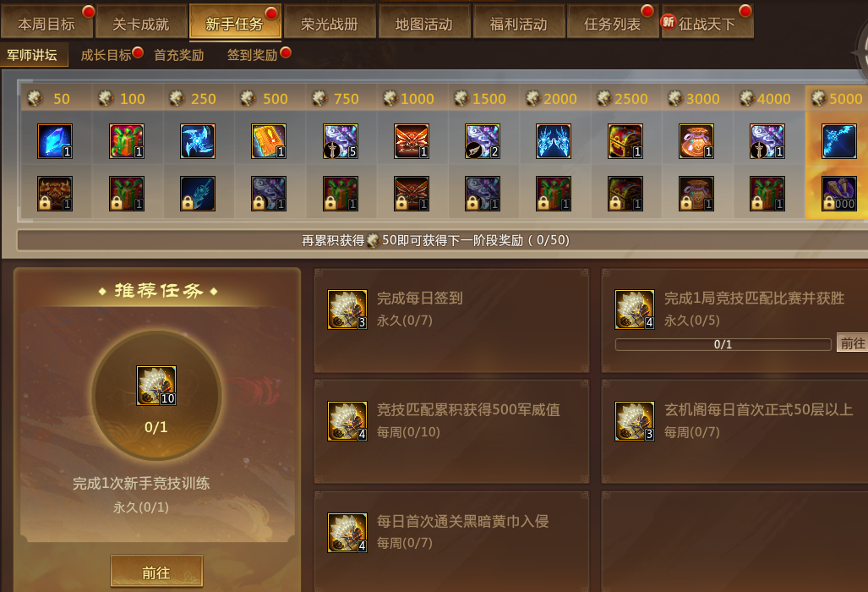
Task: Click the blue shuriken reward under 250
Action: (x=198, y=141)
